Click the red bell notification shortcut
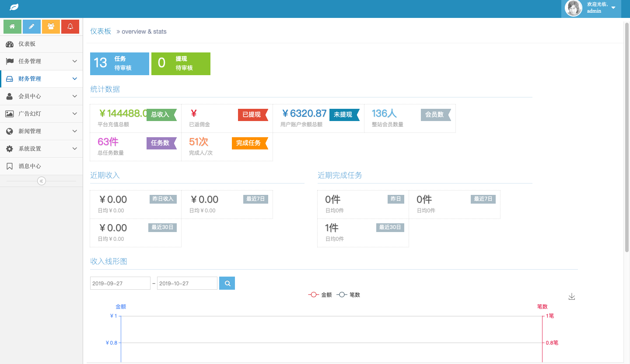Screen dimensions: 630x364 (70, 27)
